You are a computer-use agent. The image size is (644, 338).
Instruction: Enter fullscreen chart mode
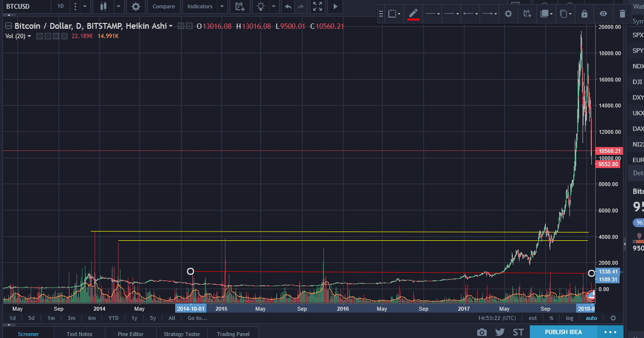click(x=318, y=6)
